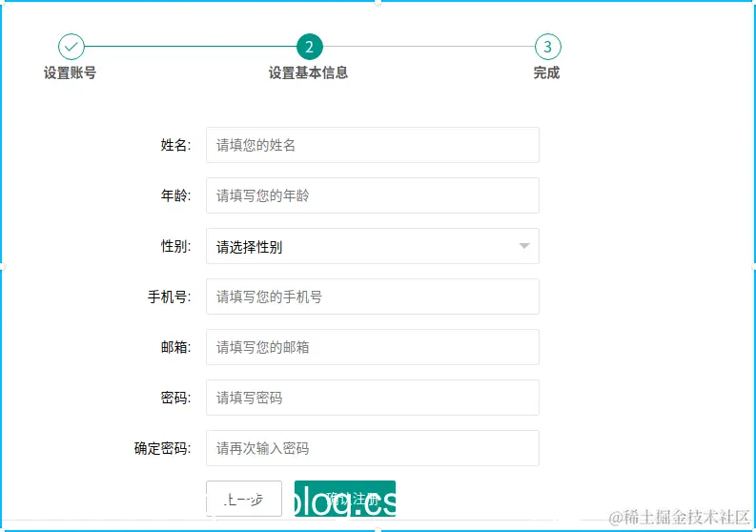Click the gender dropdown arrow
The image size is (756, 532).
click(x=524, y=246)
